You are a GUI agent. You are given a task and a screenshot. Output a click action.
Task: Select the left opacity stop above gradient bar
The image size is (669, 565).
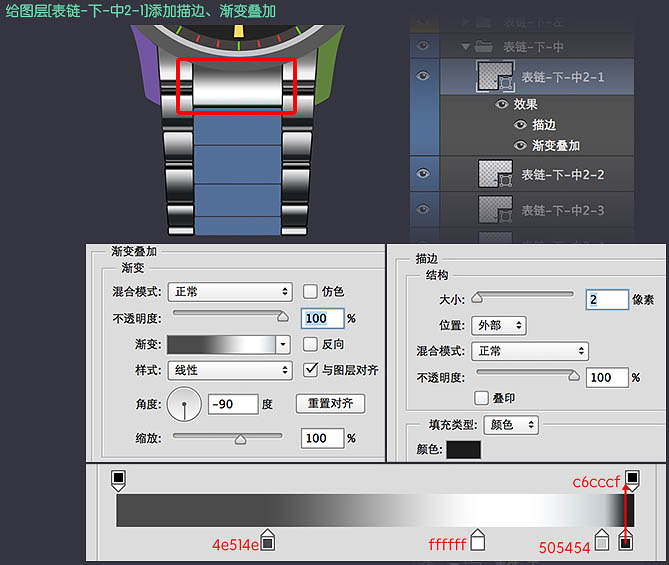pyautogui.click(x=118, y=479)
